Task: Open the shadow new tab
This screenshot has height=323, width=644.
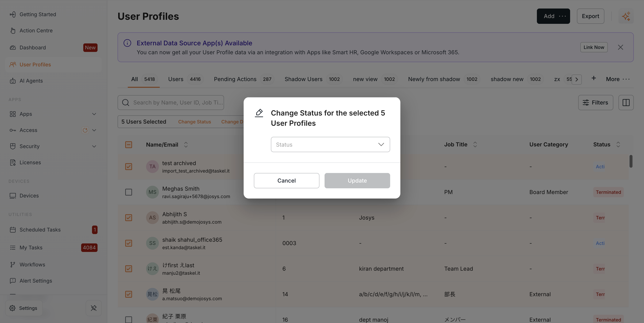Action: (517, 79)
